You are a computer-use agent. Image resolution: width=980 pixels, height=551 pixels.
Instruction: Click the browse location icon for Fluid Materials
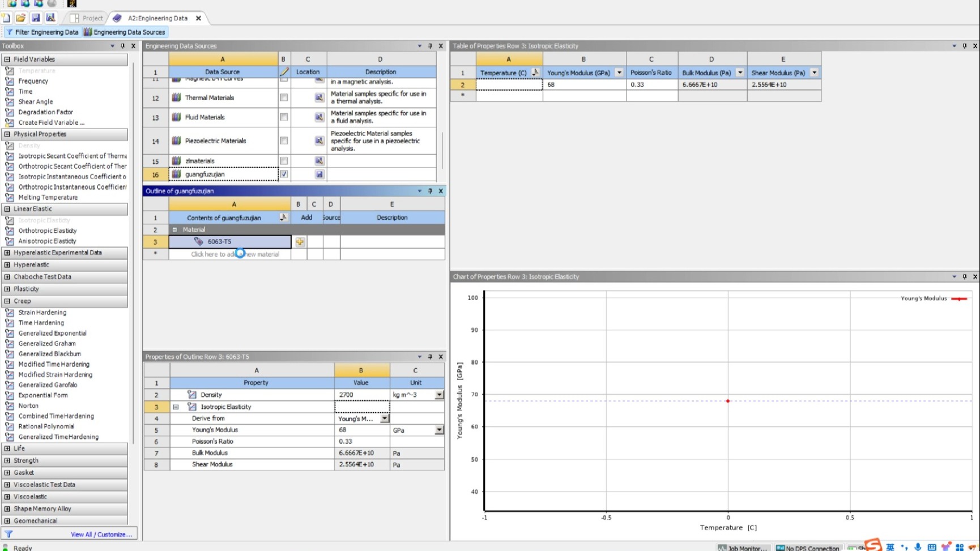coord(319,117)
